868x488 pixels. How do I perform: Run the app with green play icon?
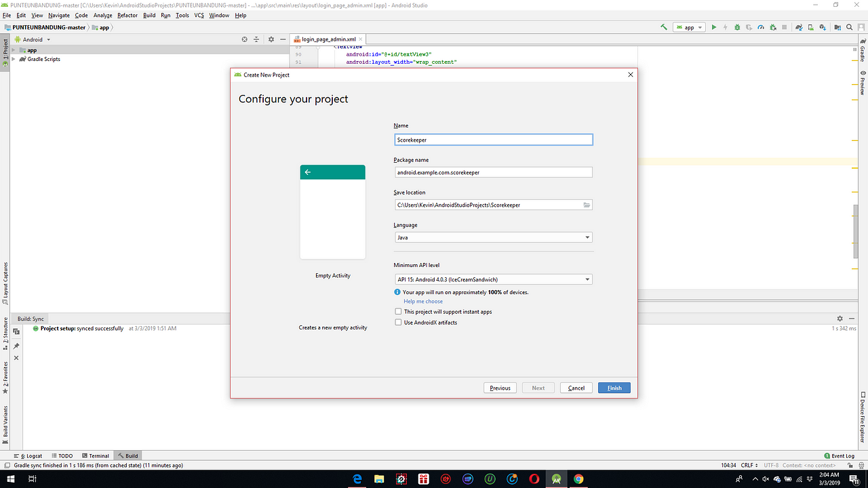pyautogui.click(x=713, y=27)
